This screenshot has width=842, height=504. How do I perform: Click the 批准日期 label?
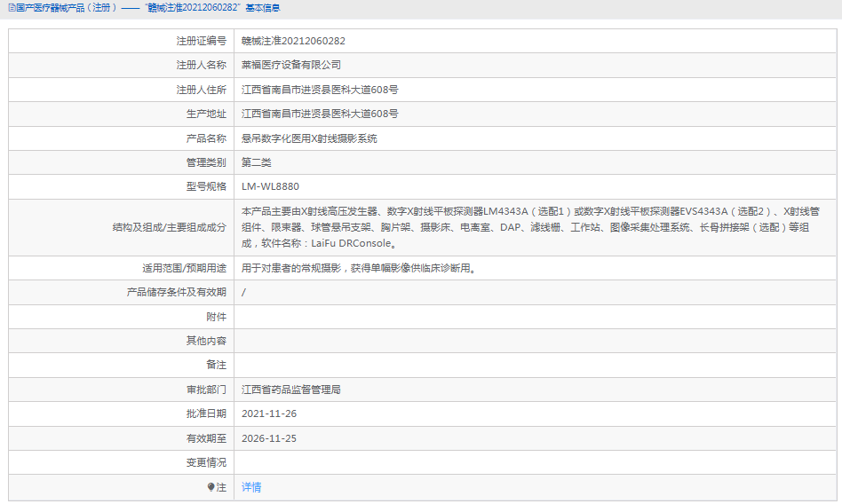pos(206,413)
